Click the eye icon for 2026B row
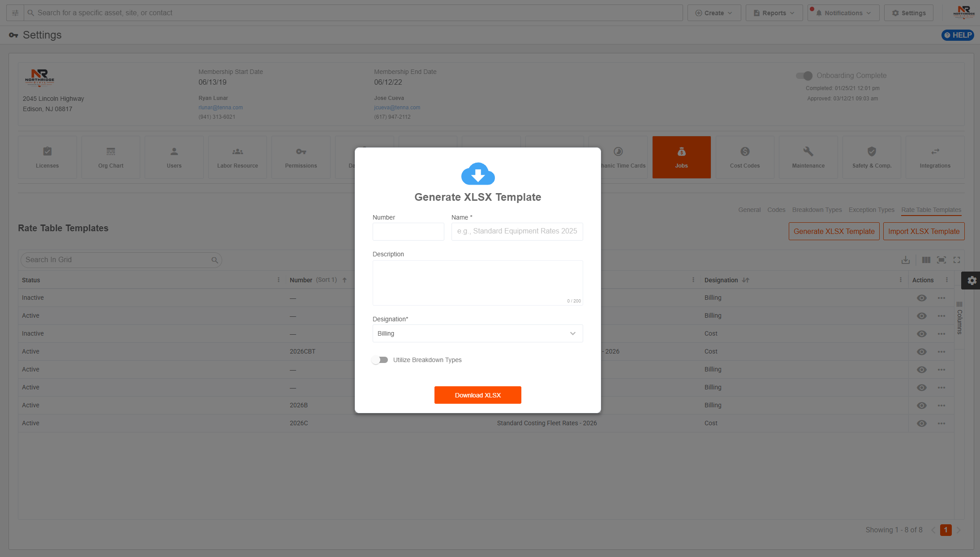 [922, 406]
